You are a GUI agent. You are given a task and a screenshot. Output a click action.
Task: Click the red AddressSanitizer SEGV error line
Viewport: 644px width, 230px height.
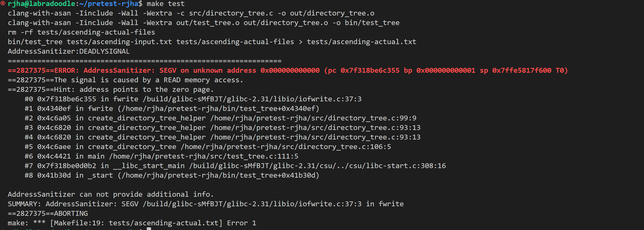287,71
